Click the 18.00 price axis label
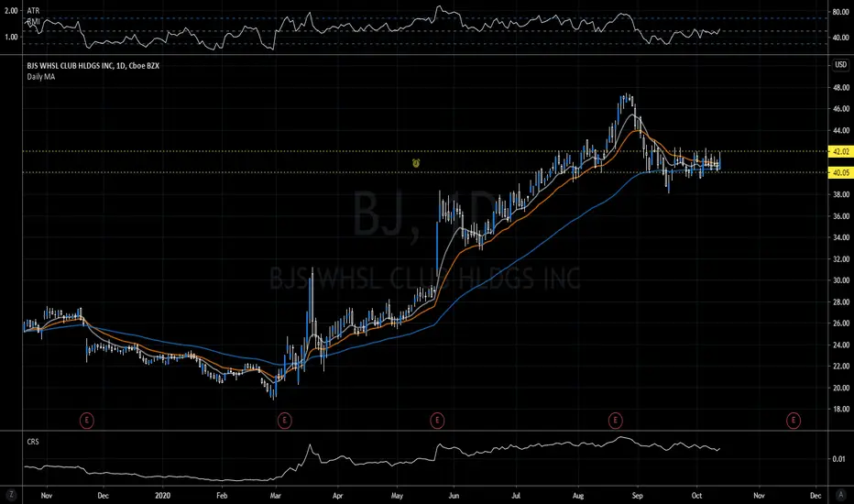The width and height of the screenshot is (854, 504). (x=841, y=410)
